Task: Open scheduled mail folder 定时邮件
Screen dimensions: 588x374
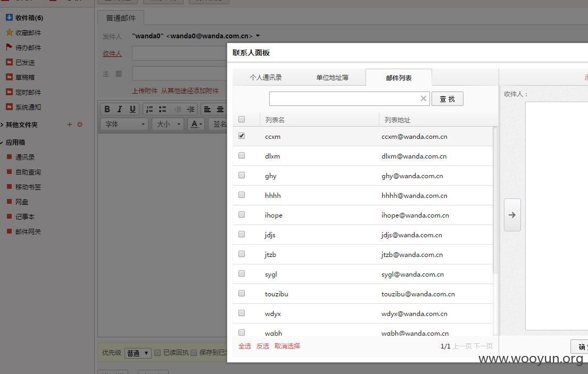Action: pyautogui.click(x=28, y=92)
